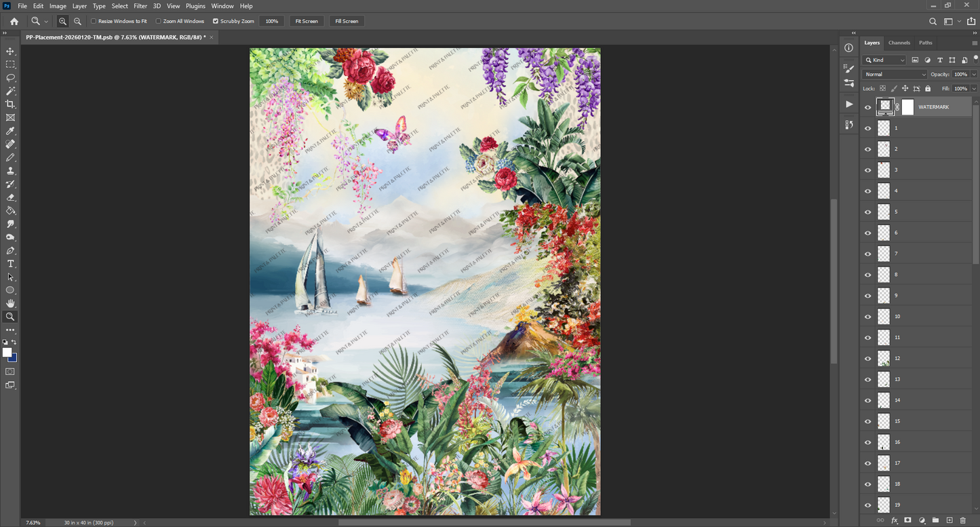Image resolution: width=980 pixels, height=527 pixels.
Task: Select the History Brush tool
Action: tap(10, 184)
